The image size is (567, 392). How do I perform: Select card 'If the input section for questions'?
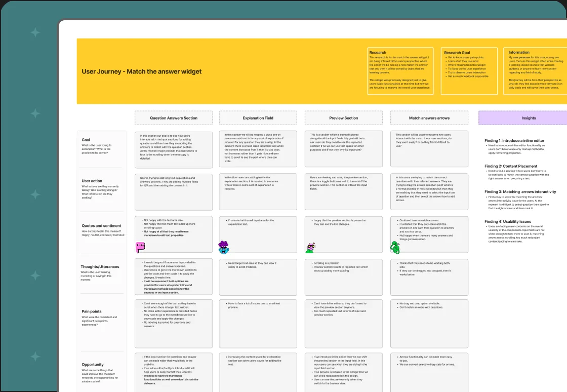(174, 372)
